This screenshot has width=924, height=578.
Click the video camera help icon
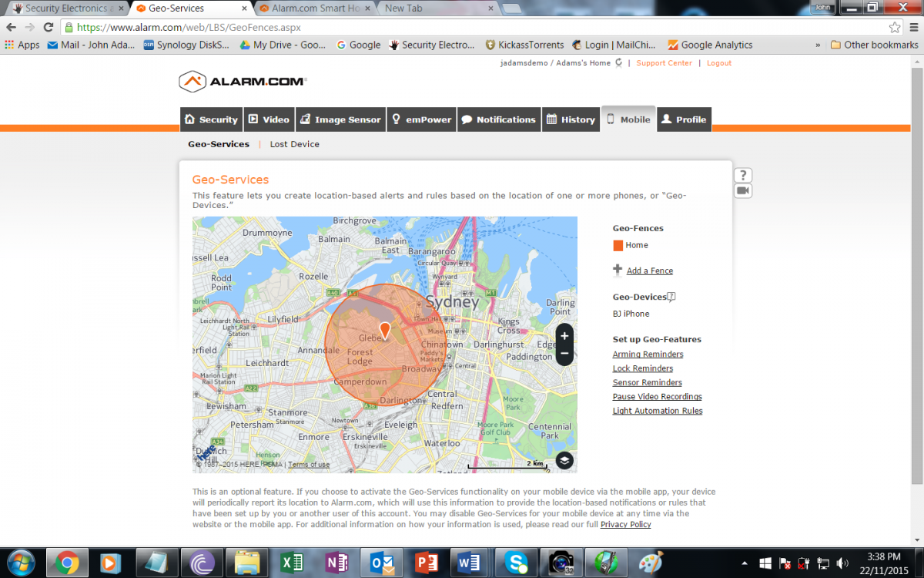point(742,190)
